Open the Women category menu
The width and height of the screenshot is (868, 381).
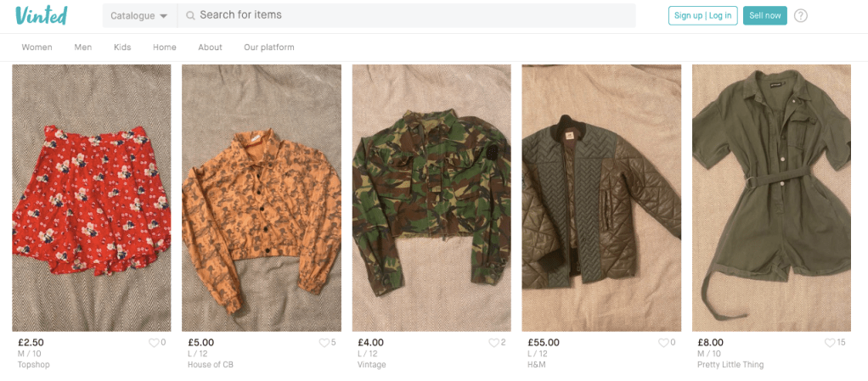(x=37, y=48)
